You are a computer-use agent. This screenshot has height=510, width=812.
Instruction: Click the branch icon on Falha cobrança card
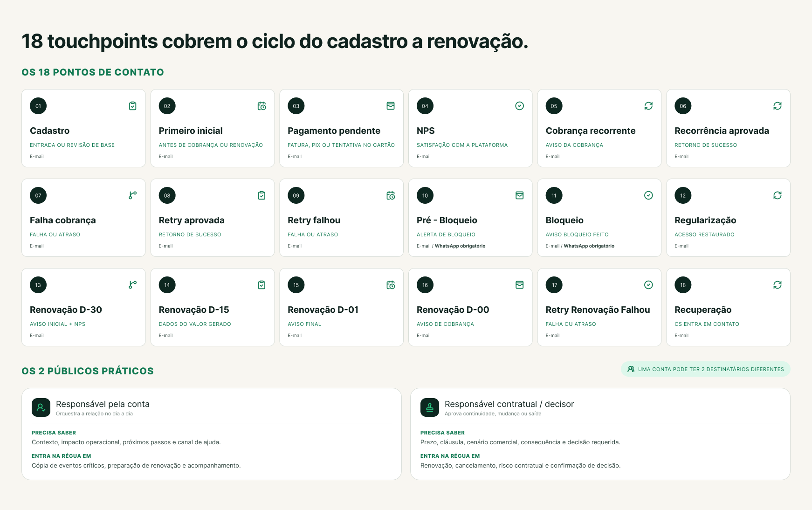point(133,195)
